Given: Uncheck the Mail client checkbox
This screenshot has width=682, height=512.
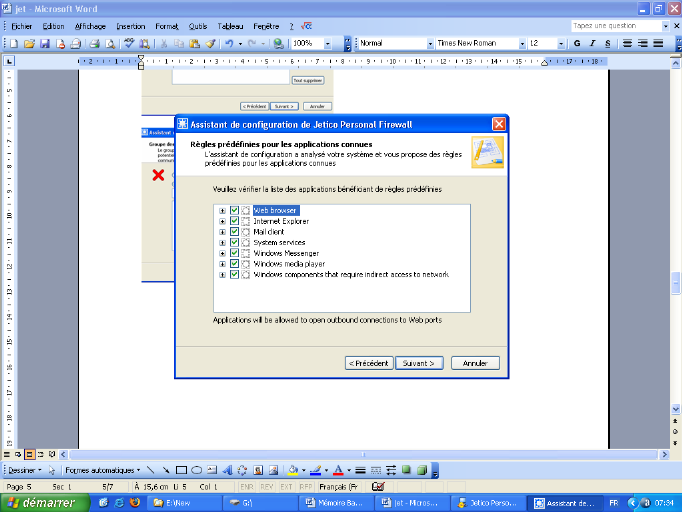Looking at the screenshot, I should coord(234,232).
